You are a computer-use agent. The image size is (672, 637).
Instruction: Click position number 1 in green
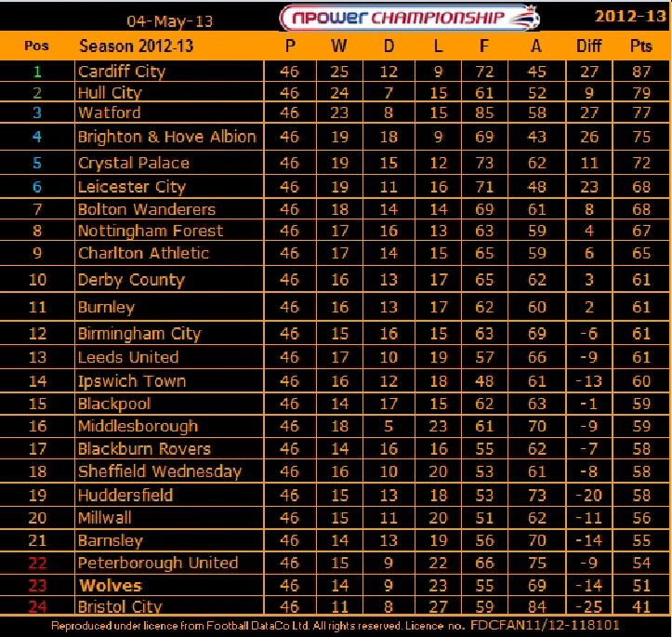pos(37,72)
